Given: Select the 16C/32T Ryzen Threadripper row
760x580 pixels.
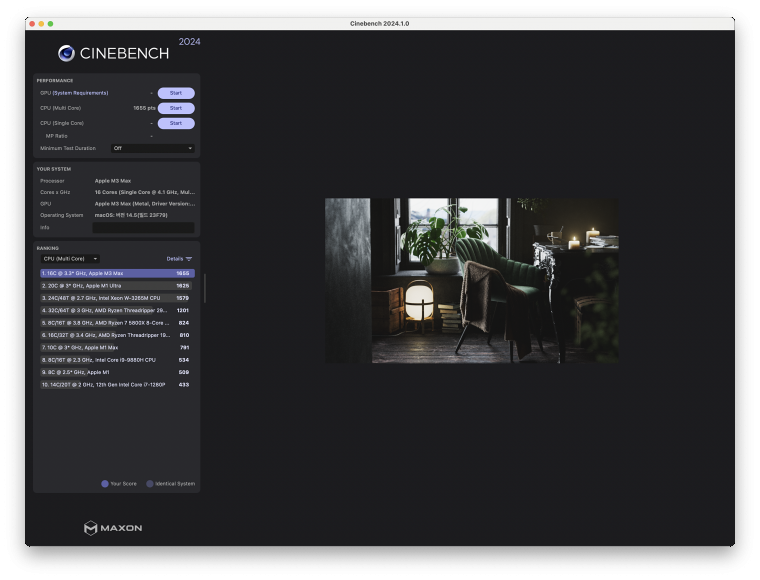Looking at the screenshot, I should click(x=117, y=335).
